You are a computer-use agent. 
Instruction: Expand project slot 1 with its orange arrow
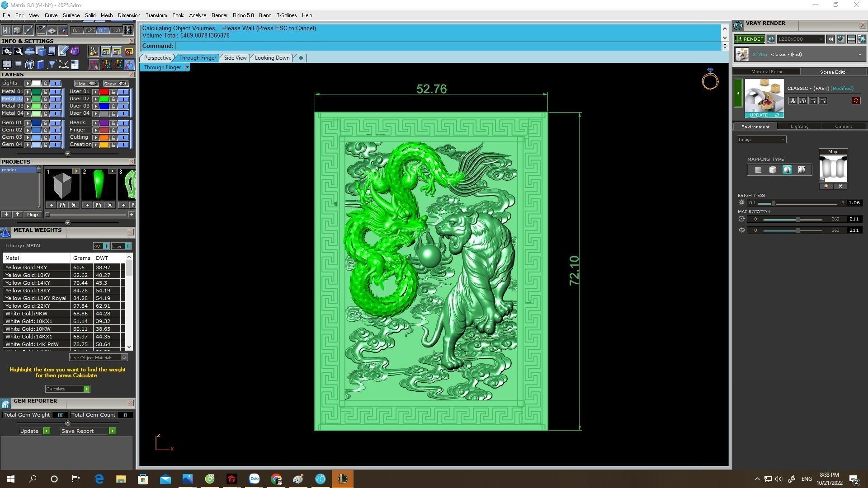tap(75, 171)
